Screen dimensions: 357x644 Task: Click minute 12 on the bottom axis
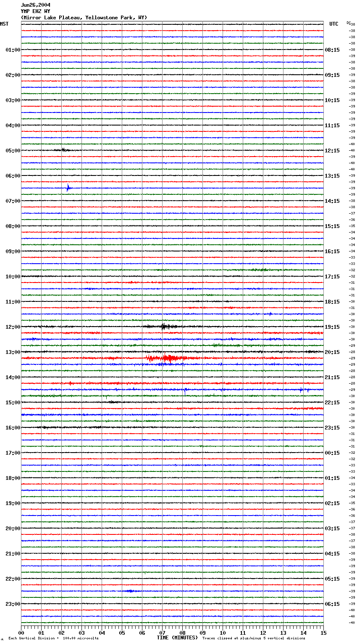coord(263,633)
